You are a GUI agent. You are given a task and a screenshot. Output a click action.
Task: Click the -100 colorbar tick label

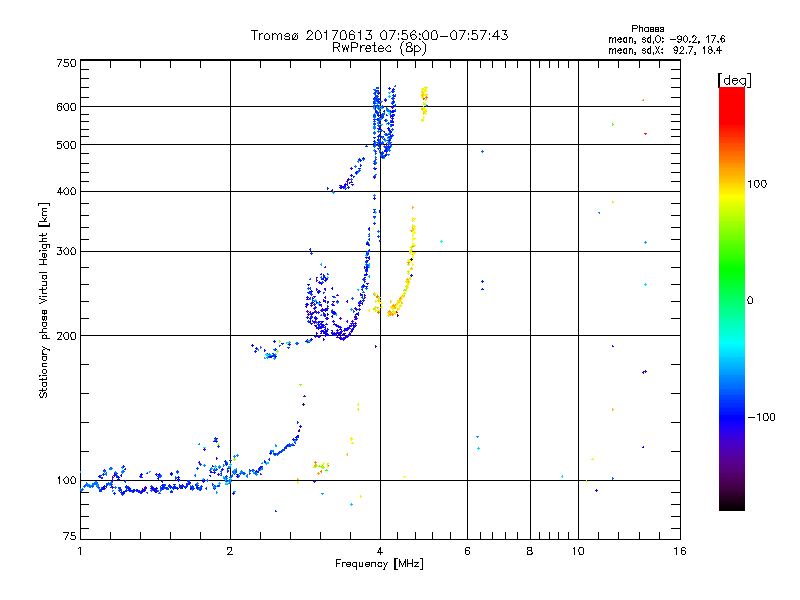764,417
